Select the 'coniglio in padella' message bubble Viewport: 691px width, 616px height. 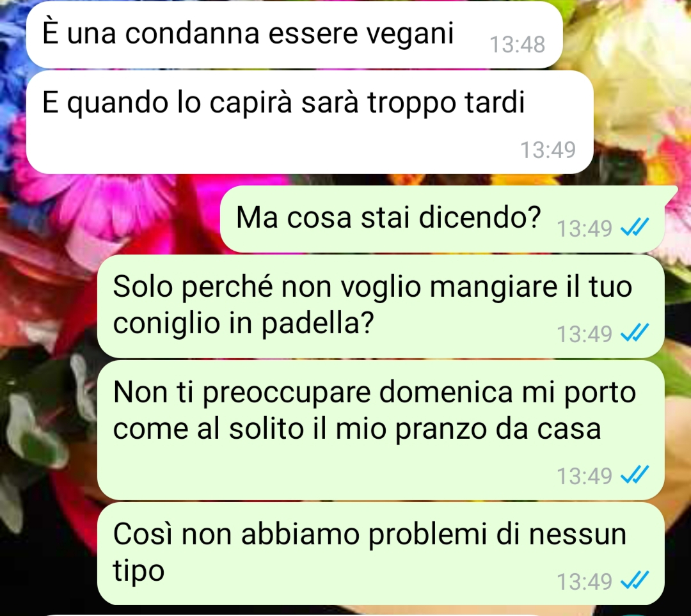click(x=380, y=306)
